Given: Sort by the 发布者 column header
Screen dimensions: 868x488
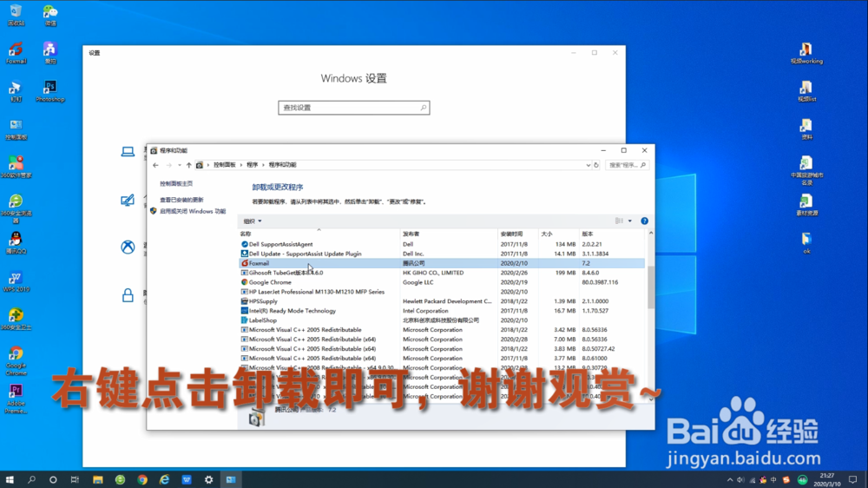Looking at the screenshot, I should [x=449, y=234].
